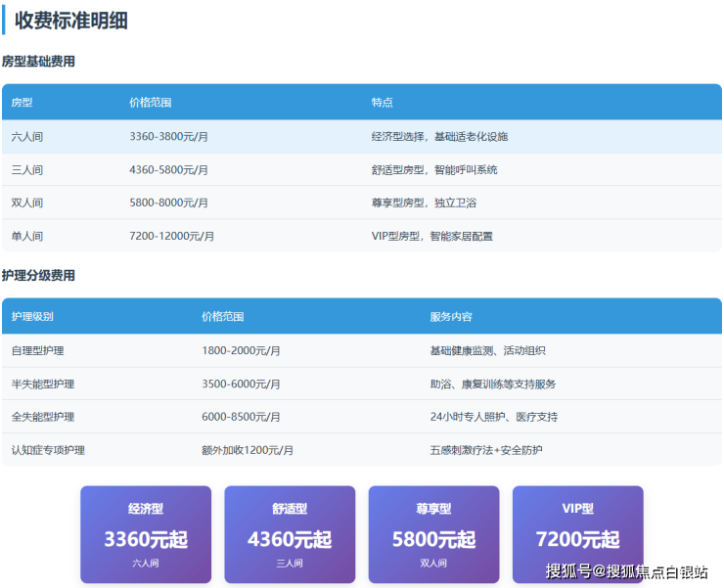The image size is (724, 588).
Task: Click the 单人间 row's 7200-12000元/月 price
Action: [x=171, y=236]
